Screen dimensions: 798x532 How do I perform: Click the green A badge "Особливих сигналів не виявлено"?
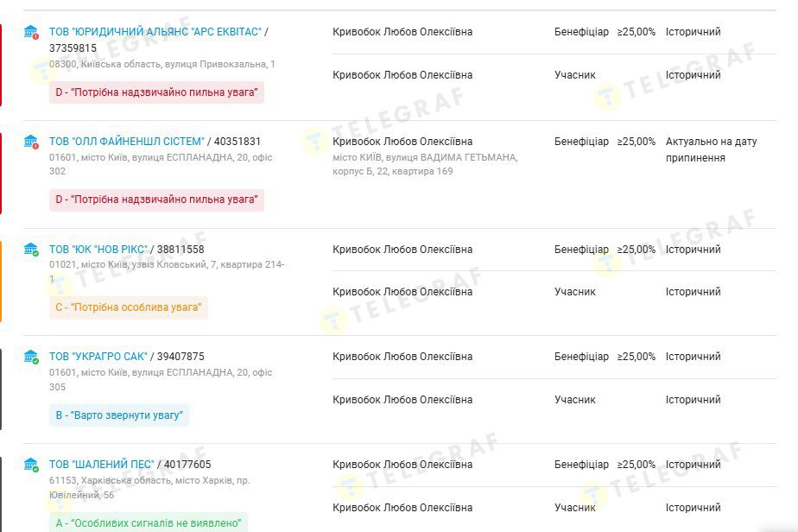pos(148,523)
